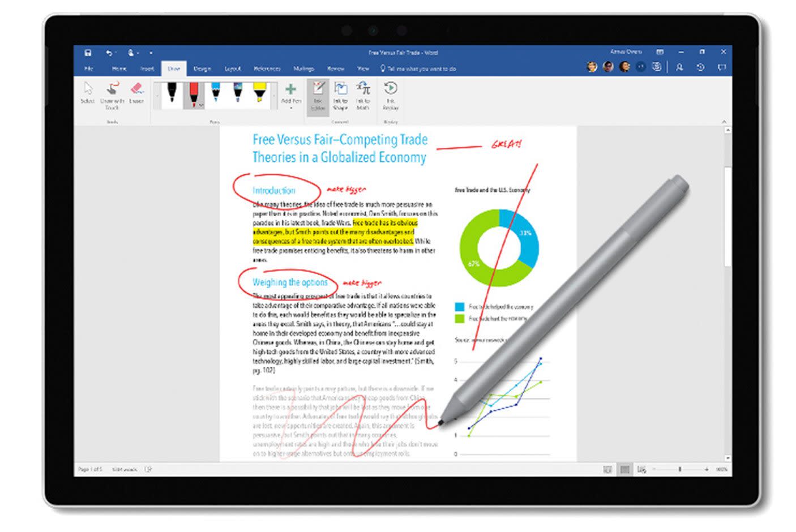Select the Eraser tool in the Draw ribbon
Screen dimensions: 796x532
tap(136, 91)
